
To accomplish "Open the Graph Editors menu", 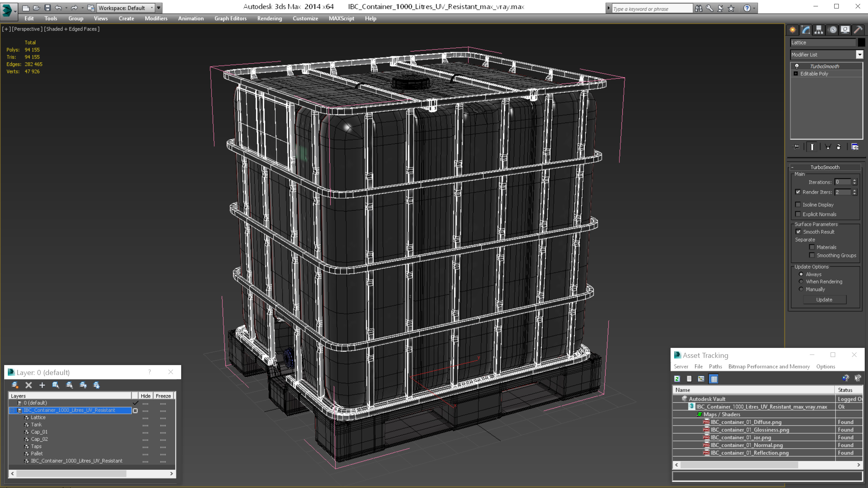I will tap(231, 18).
